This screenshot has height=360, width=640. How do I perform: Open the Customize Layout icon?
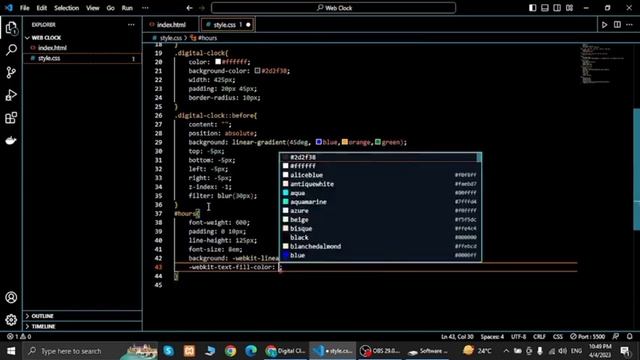[x=569, y=8]
